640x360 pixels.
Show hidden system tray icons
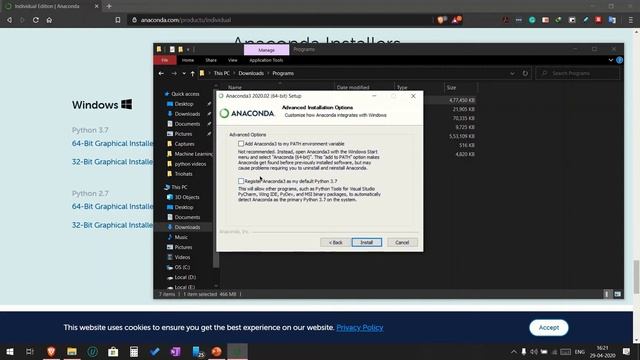(x=513, y=351)
